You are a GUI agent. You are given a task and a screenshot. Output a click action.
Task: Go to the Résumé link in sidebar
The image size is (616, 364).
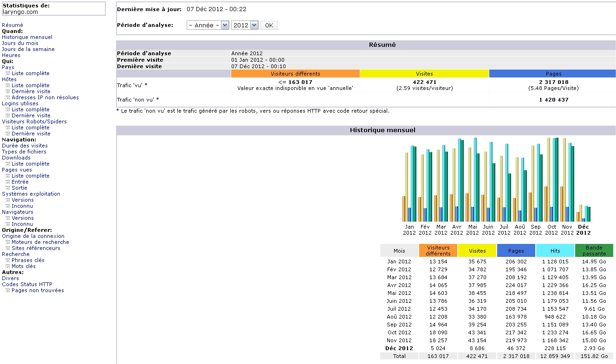point(13,25)
